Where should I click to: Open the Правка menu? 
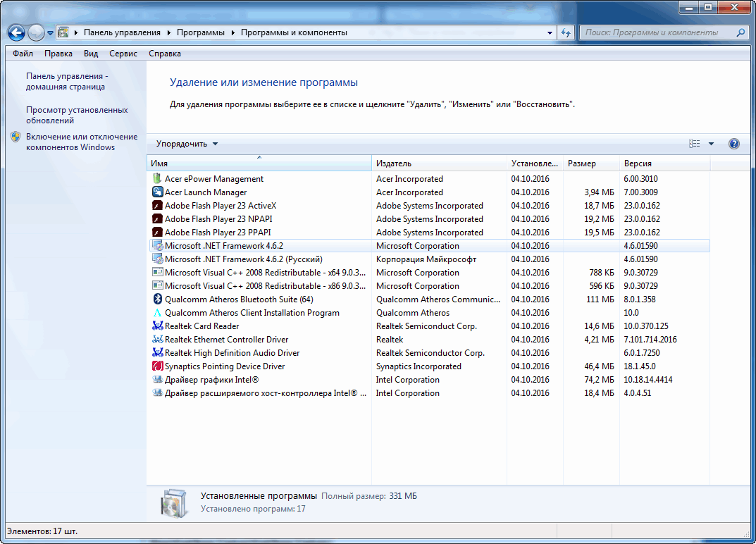click(58, 54)
